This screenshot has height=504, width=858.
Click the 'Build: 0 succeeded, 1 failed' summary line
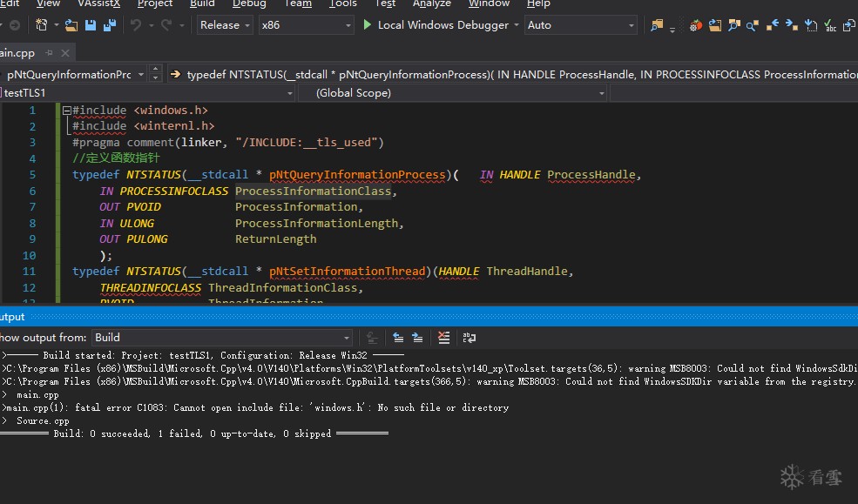click(194, 434)
